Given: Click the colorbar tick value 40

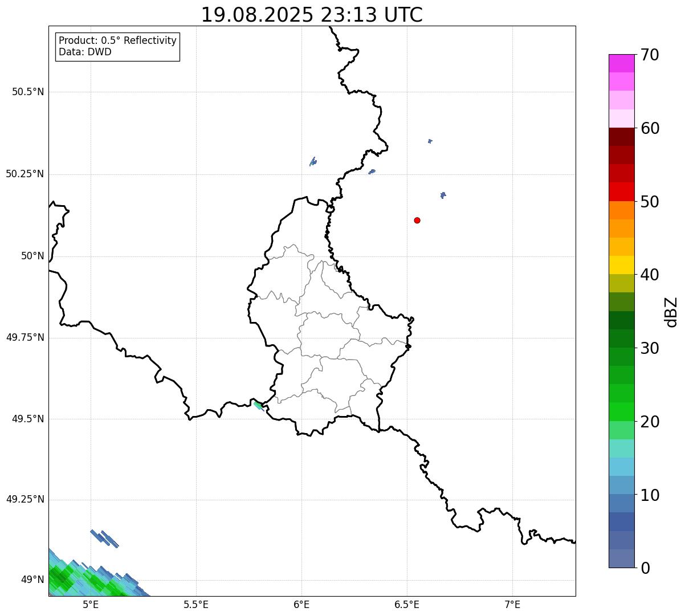Looking at the screenshot, I should point(650,275).
